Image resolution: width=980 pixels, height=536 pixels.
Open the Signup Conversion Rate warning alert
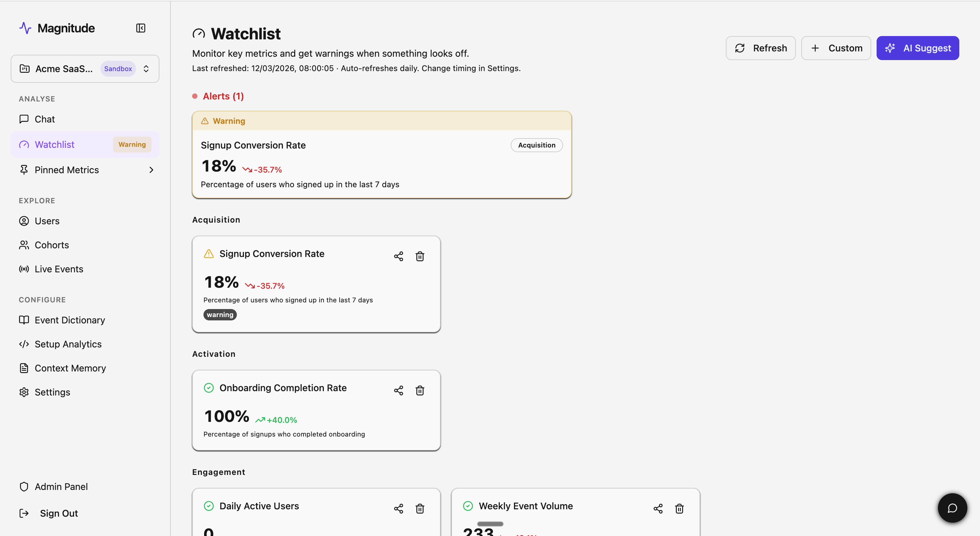click(382, 155)
